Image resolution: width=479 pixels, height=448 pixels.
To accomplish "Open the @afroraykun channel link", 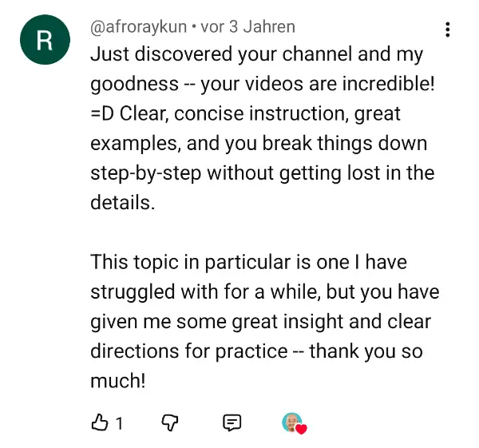I will pos(136,27).
